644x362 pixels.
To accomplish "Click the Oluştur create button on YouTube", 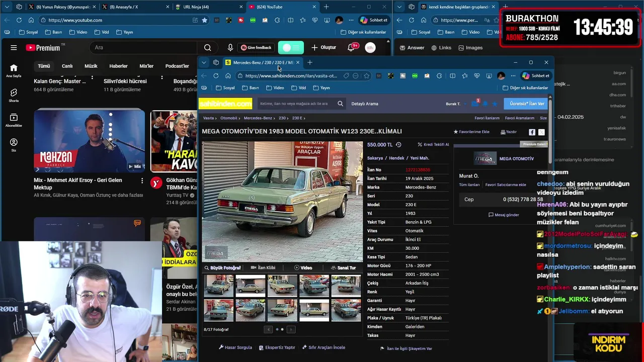I will pyautogui.click(x=324, y=48).
